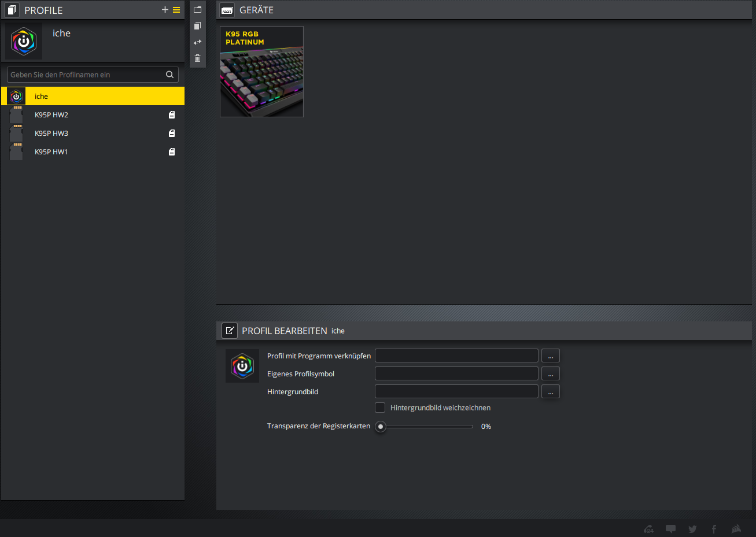The width and height of the screenshot is (756, 537).
Task: Browse for Eigenes Profilsymbol file
Action: pyautogui.click(x=551, y=374)
